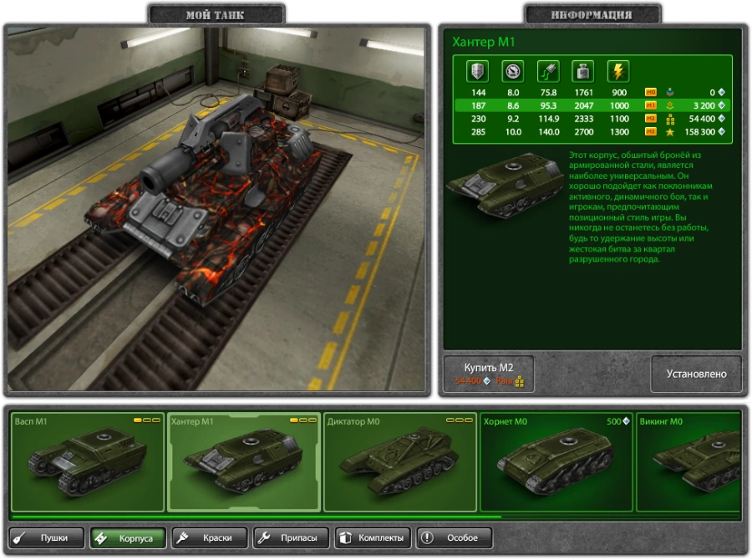Screen dimensions: 752x560
Task: Click the ИНФОРМАЦИЯ panel header
Action: 592,15
